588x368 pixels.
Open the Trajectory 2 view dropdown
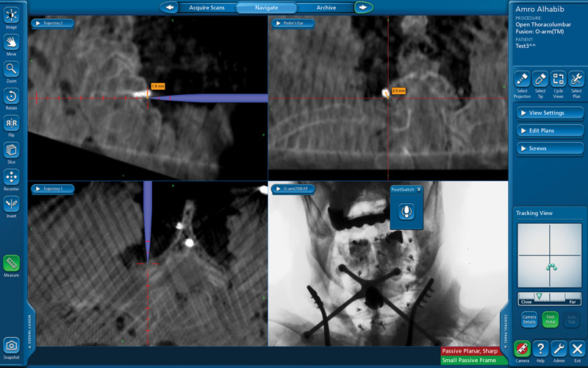point(52,24)
